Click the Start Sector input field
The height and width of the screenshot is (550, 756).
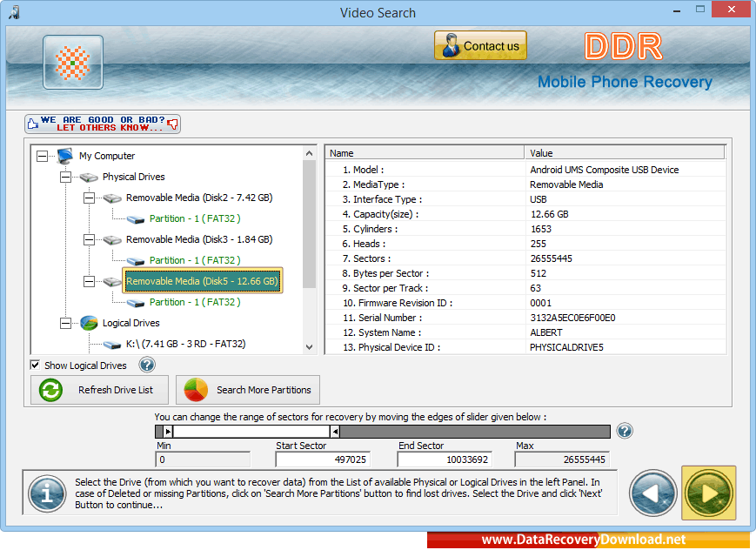323,459
